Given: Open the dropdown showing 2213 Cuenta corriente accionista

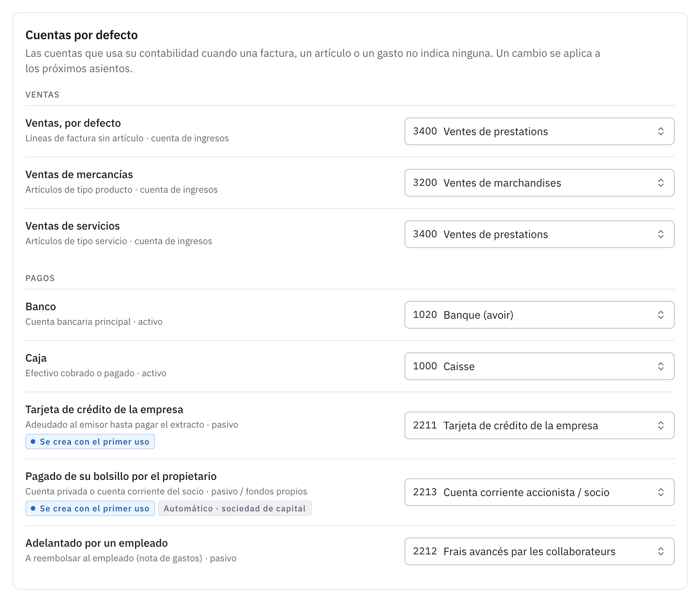Looking at the screenshot, I should point(539,492).
